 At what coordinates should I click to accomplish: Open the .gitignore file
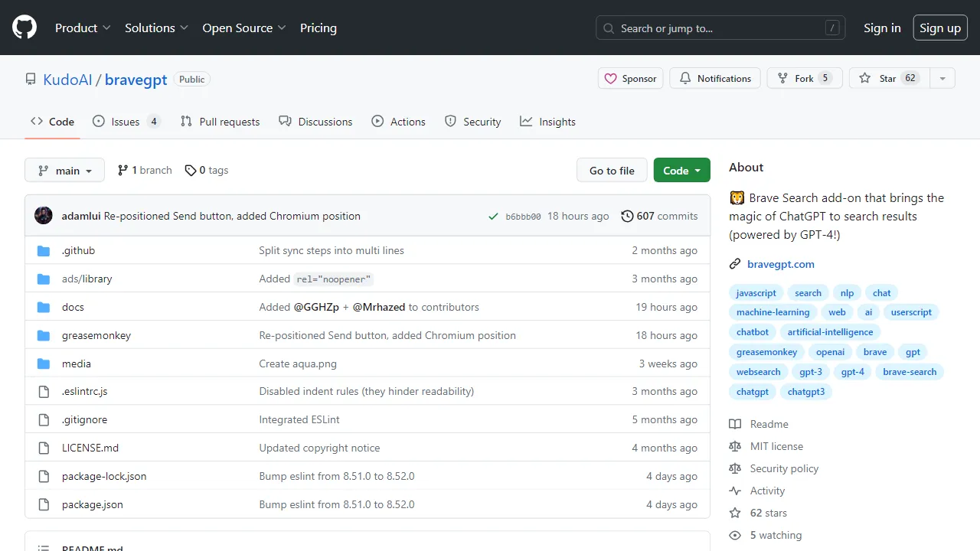84,419
